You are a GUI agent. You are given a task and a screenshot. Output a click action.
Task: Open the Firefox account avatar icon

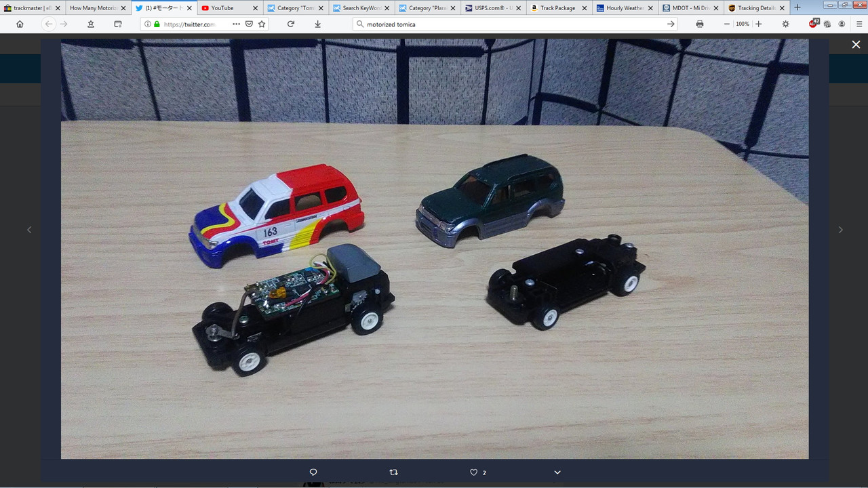[x=842, y=24]
